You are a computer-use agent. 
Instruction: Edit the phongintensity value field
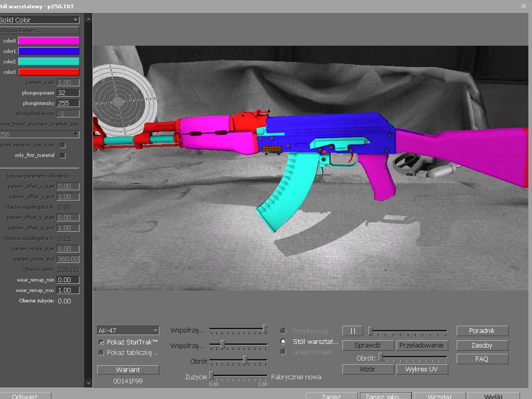(68, 103)
